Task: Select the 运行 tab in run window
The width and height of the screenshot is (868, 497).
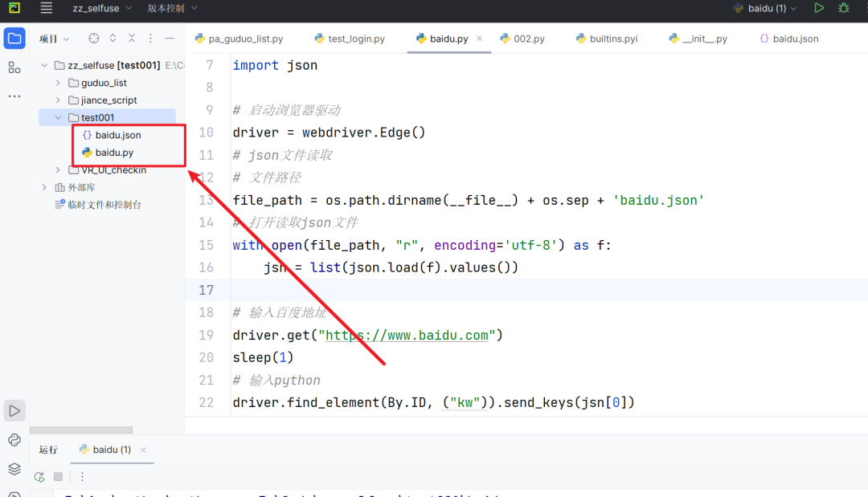Action: click(48, 450)
